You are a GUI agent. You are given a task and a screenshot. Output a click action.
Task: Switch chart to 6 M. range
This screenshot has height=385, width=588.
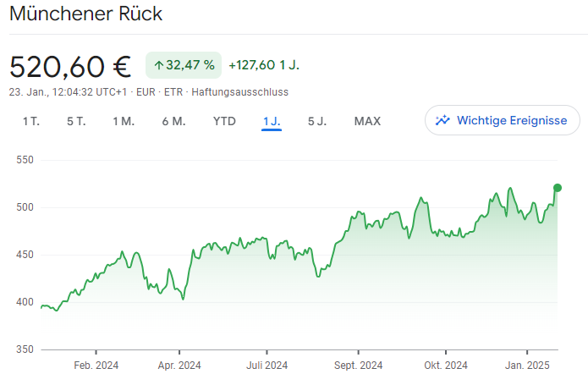(174, 122)
